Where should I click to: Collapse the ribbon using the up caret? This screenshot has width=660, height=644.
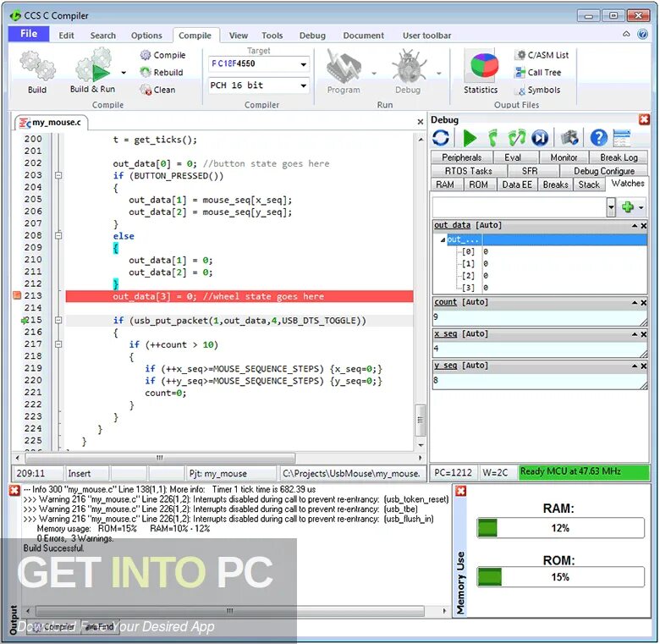tap(626, 34)
